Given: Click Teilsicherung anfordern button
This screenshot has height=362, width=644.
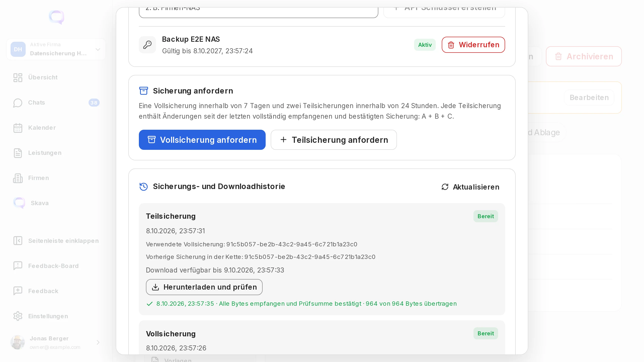Looking at the screenshot, I should click(334, 140).
